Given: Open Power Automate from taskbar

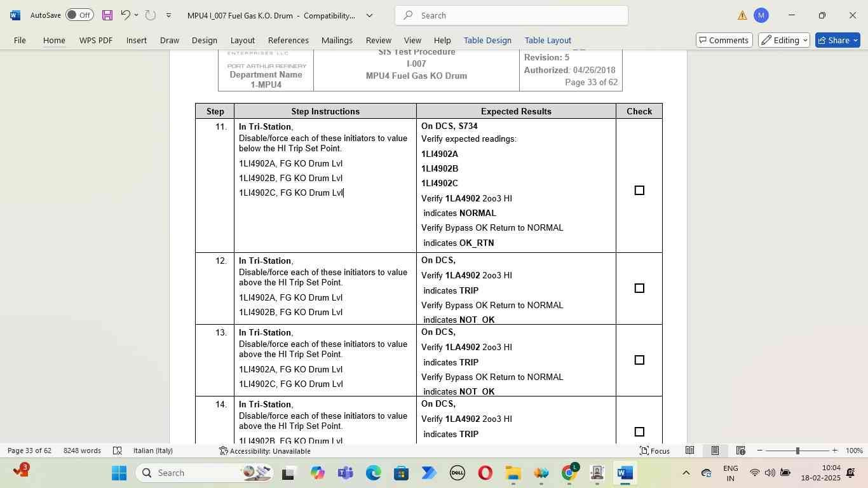Looking at the screenshot, I should tap(429, 473).
